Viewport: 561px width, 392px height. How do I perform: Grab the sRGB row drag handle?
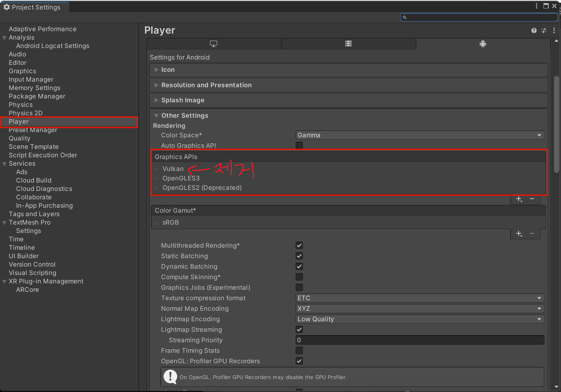(157, 223)
